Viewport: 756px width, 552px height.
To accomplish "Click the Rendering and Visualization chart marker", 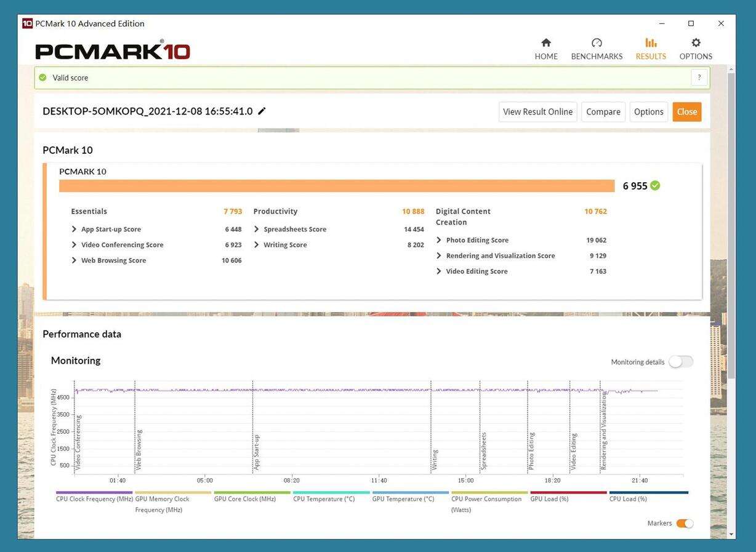I will coord(604,431).
